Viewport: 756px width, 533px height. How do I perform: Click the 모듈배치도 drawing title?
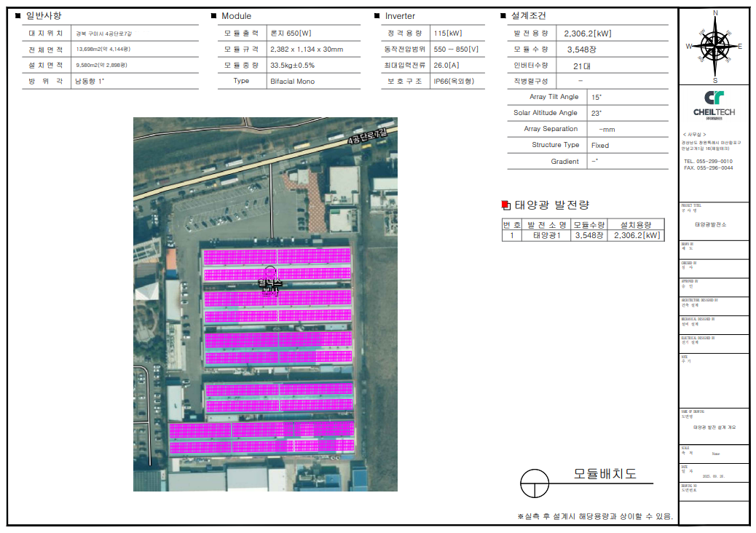coord(605,474)
